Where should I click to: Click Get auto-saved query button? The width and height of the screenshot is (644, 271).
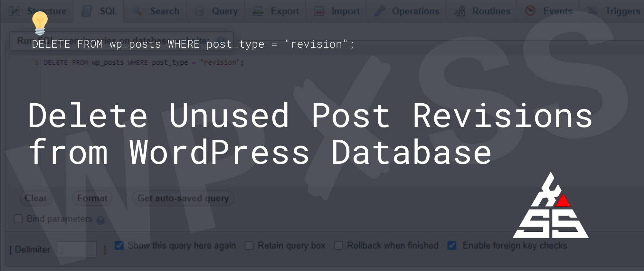click(x=183, y=198)
